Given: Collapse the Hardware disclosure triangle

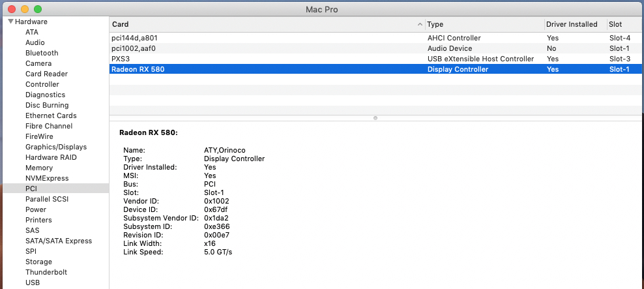Looking at the screenshot, I should [x=10, y=22].
